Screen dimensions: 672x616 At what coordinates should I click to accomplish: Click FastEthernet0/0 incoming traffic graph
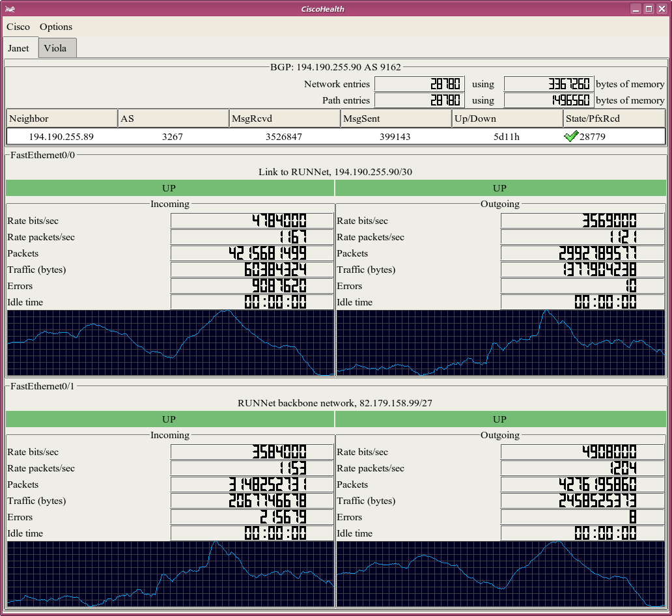coord(170,343)
